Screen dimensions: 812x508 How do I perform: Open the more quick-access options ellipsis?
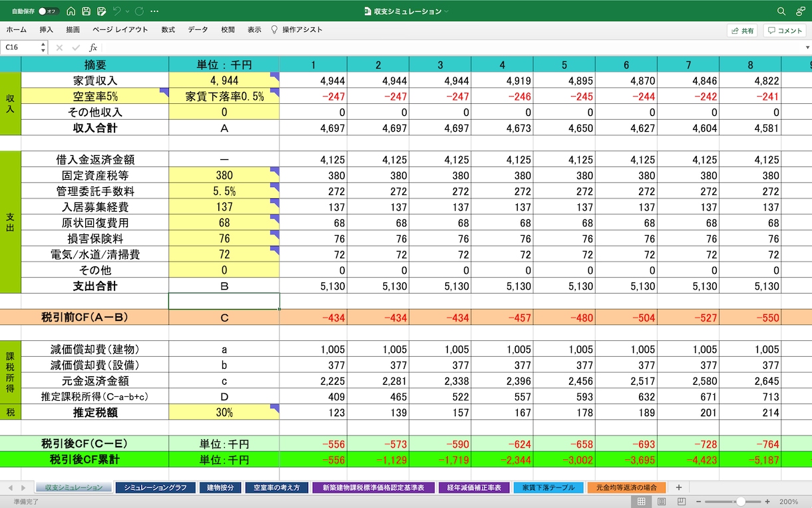point(155,11)
